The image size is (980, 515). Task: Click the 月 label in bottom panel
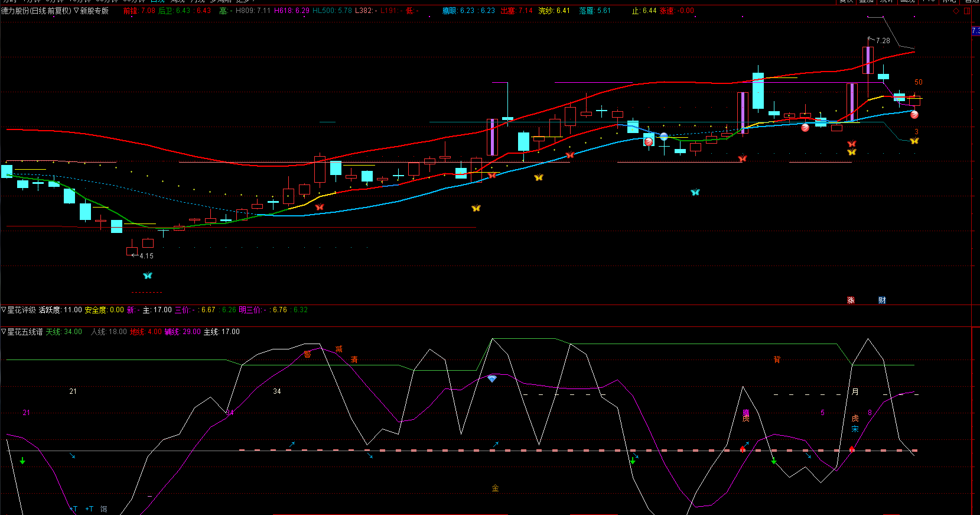(855, 391)
